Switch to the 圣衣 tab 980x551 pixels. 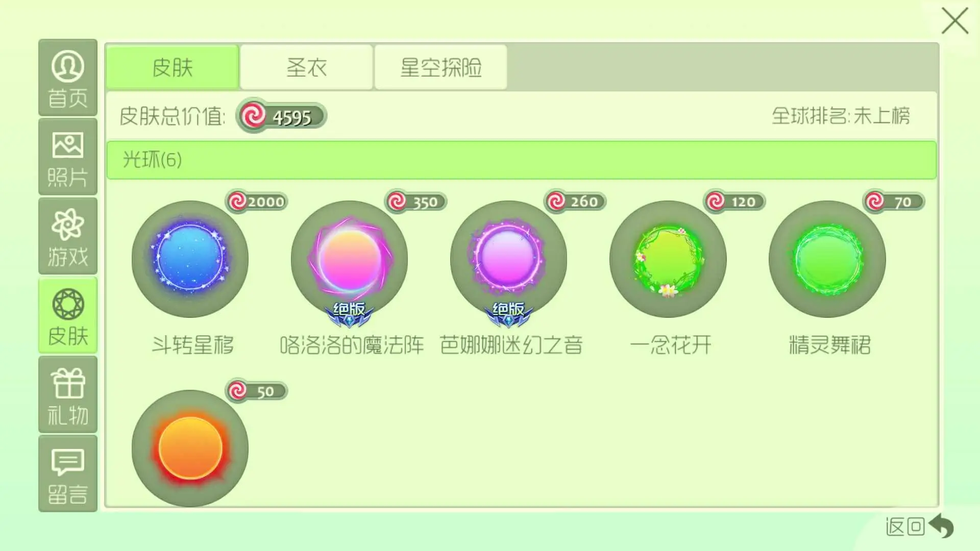pos(306,67)
